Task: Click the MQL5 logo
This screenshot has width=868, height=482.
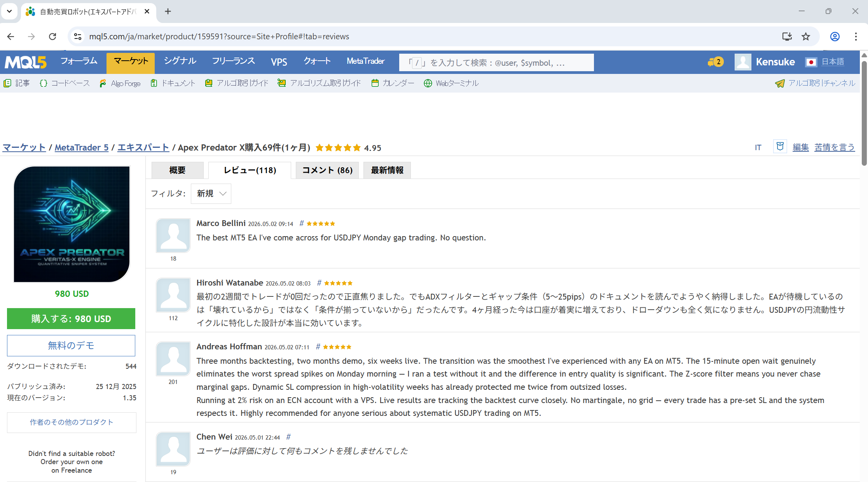Action: tap(26, 62)
